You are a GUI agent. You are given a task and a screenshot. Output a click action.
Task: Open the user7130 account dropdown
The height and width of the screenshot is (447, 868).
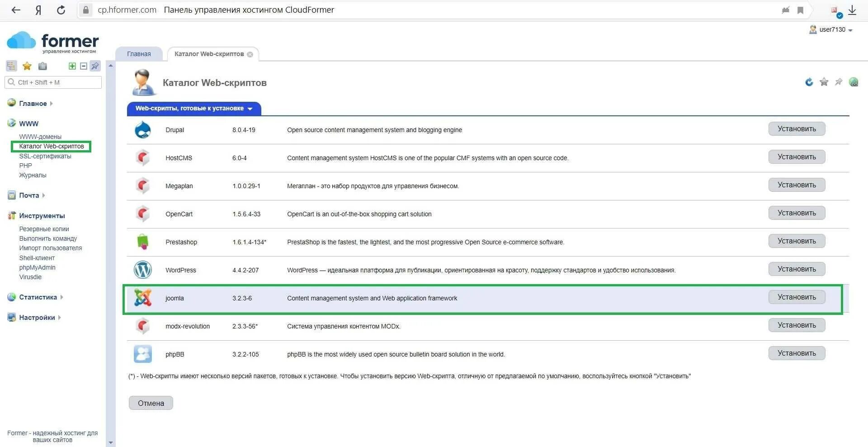(831, 30)
